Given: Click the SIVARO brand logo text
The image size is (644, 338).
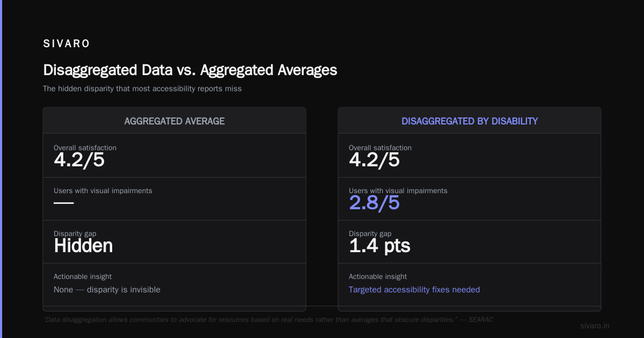Looking at the screenshot, I should click(67, 44).
